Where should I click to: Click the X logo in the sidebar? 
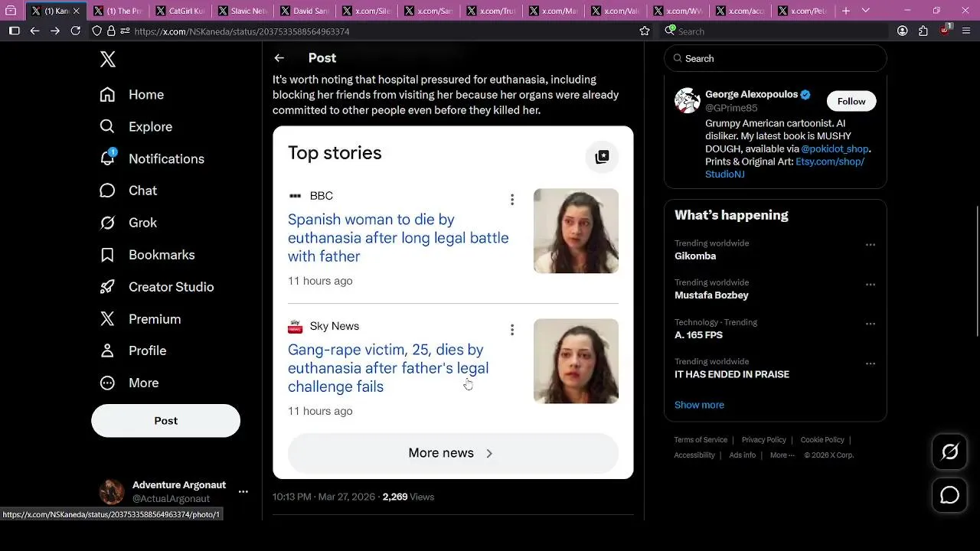pos(108,59)
